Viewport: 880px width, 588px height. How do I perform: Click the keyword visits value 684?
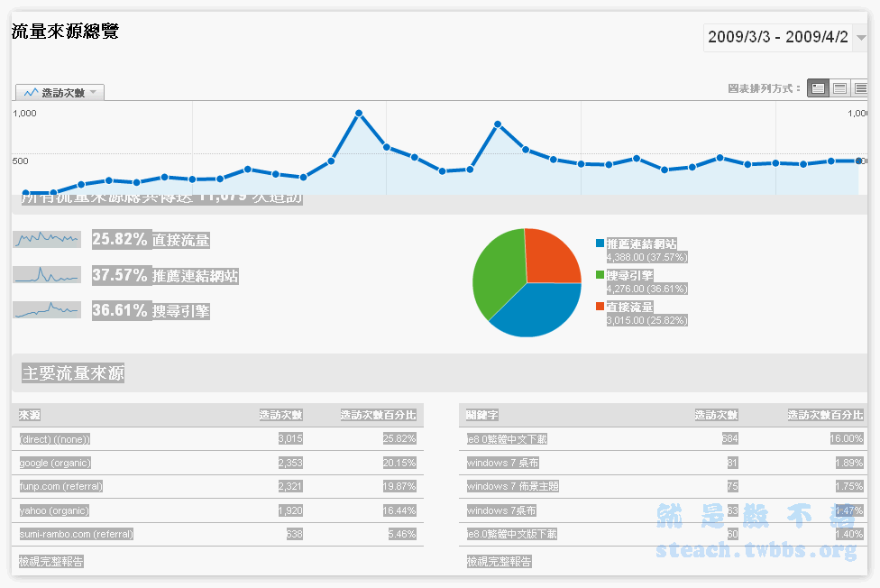click(729, 438)
